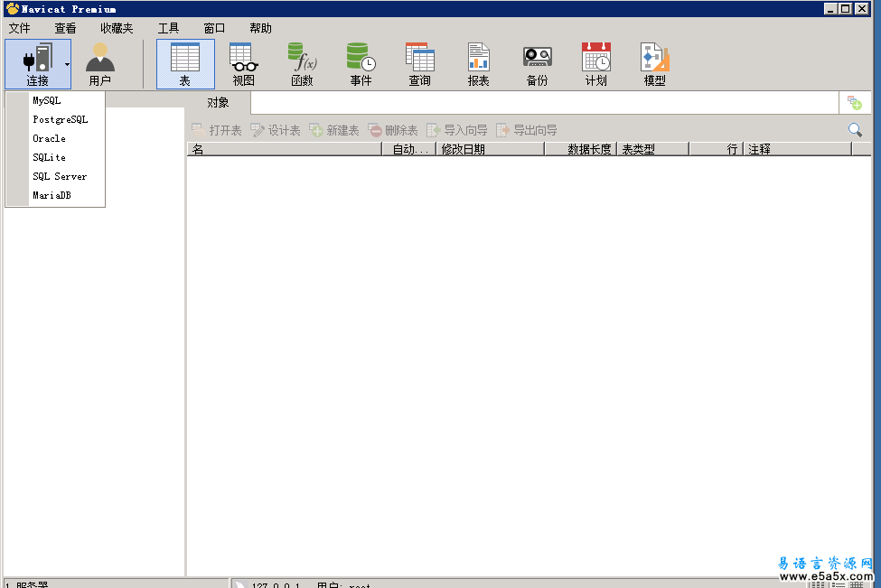Open the 计划 schedule toolbar icon
The width and height of the screenshot is (881, 588).
click(595, 64)
